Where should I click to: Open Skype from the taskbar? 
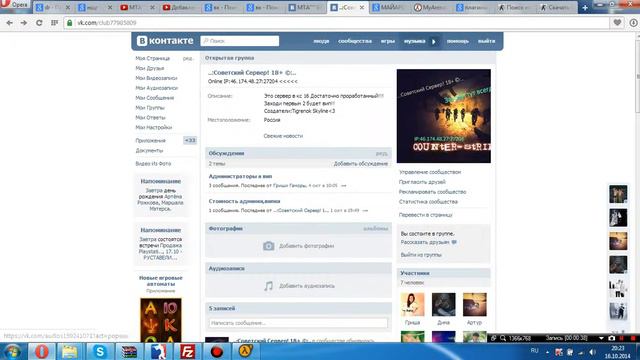(x=100, y=351)
